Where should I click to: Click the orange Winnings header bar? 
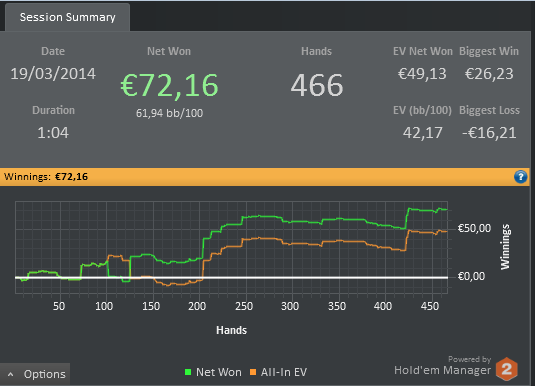click(265, 177)
